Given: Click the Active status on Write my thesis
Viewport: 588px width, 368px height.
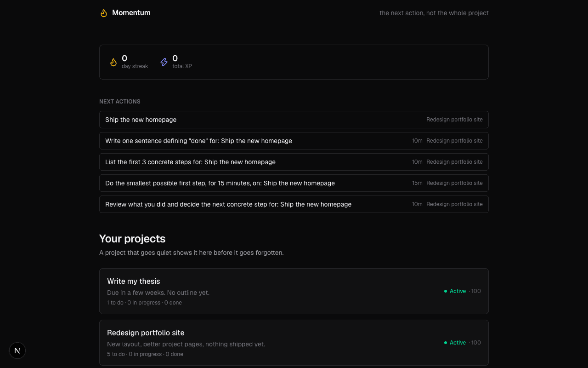Looking at the screenshot, I should coord(455,291).
